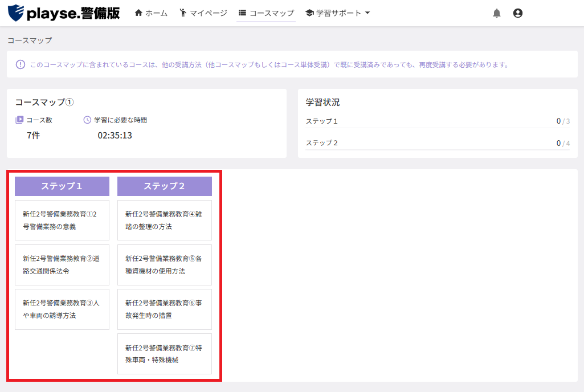584x392 pixels.
Task: Click the 学習状況 heading
Action: click(322, 102)
